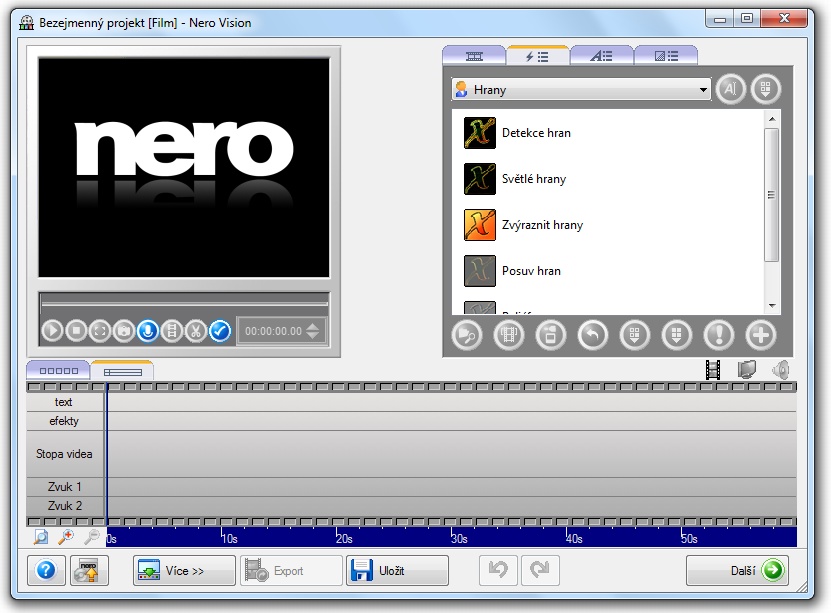The height and width of the screenshot is (613, 831).
Task: Open the Hrany effect group dropdown
Action: click(x=581, y=90)
